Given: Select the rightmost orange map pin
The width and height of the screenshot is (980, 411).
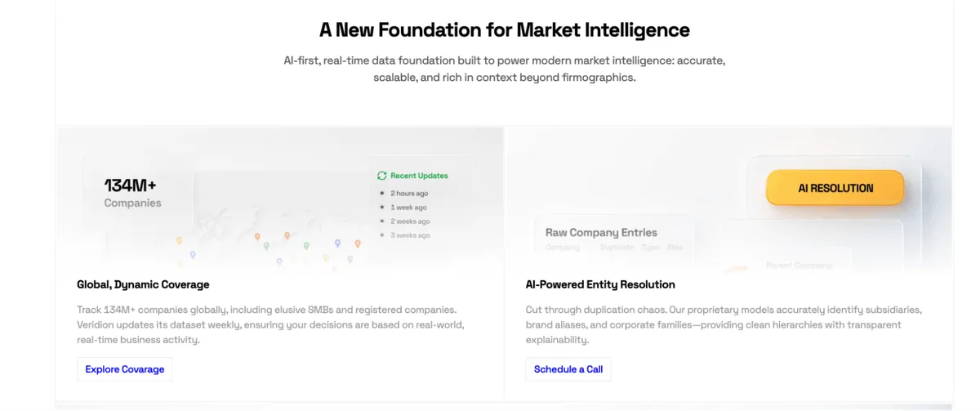Looking at the screenshot, I should 357,243.
